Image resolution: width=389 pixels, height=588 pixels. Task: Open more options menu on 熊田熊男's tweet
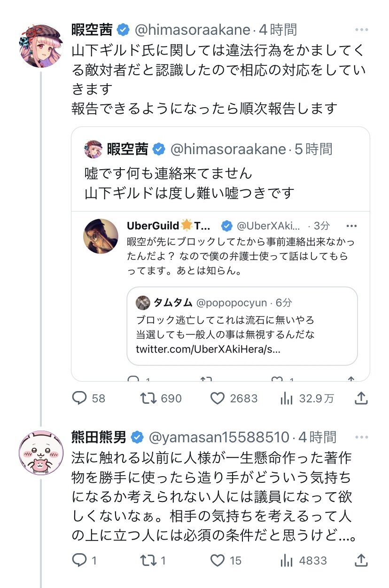coord(361,437)
